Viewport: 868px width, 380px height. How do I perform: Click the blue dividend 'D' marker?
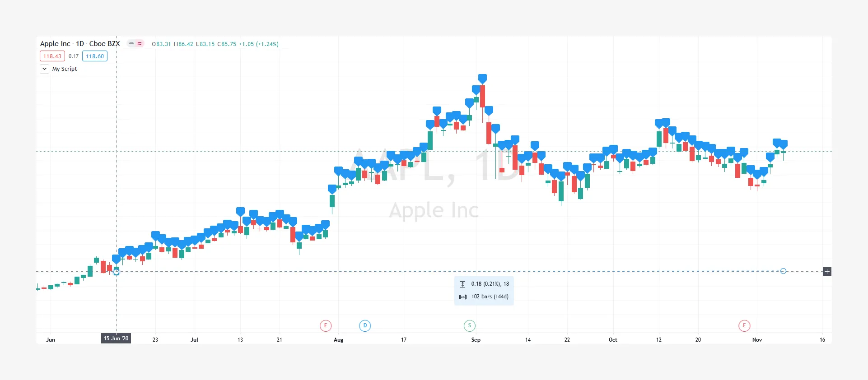365,325
